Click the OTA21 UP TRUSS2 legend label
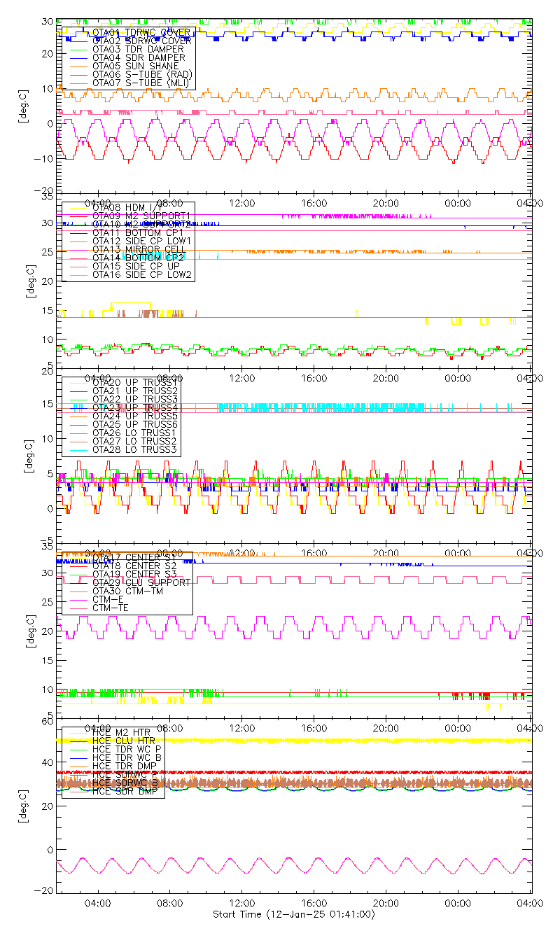Viewport: 560px width, 945px height. (136, 391)
